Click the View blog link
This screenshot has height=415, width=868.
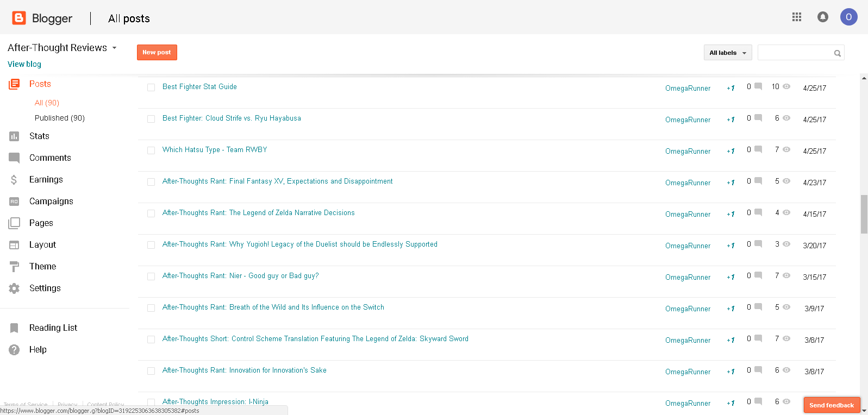(x=24, y=64)
